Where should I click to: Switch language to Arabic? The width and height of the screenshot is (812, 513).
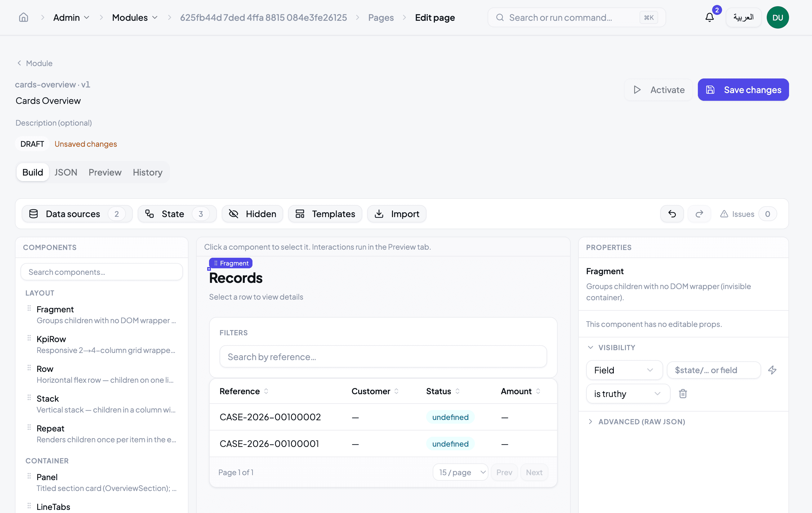coord(743,17)
